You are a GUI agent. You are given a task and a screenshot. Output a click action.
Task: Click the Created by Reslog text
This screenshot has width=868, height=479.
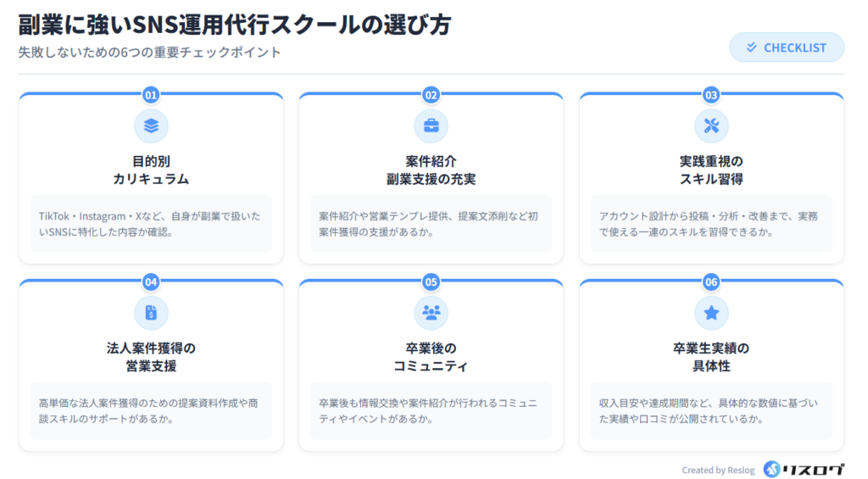(x=718, y=470)
